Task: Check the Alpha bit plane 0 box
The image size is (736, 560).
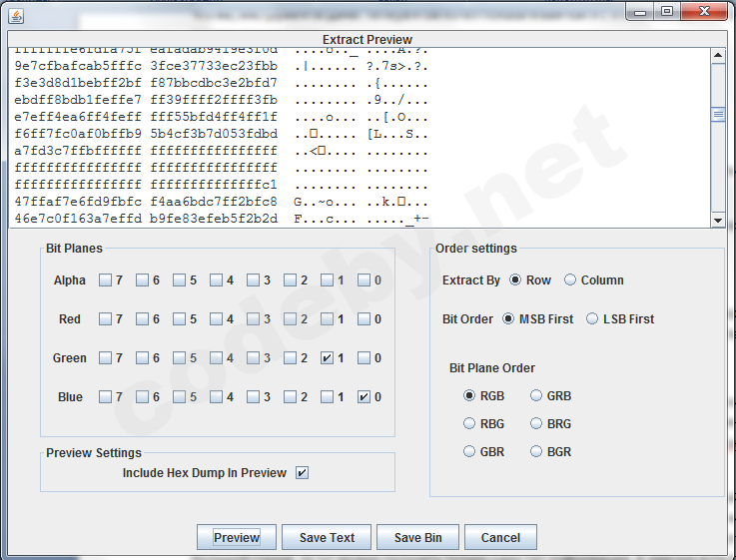Action: [x=364, y=280]
